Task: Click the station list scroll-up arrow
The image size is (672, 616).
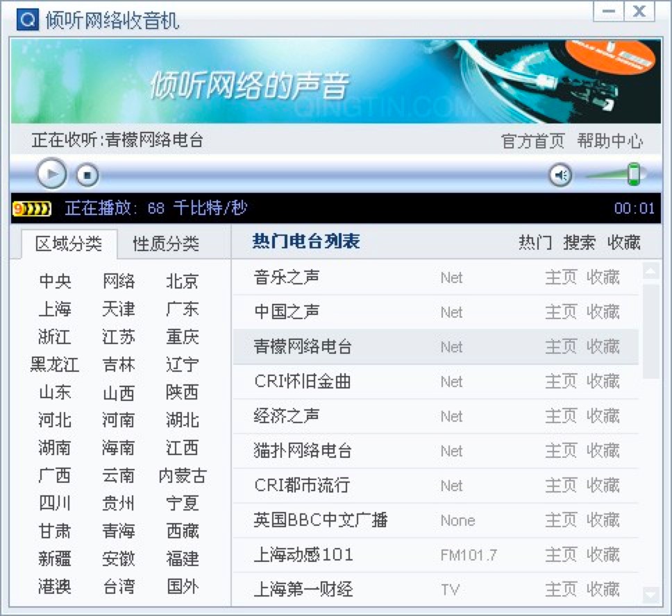Action: tap(651, 271)
